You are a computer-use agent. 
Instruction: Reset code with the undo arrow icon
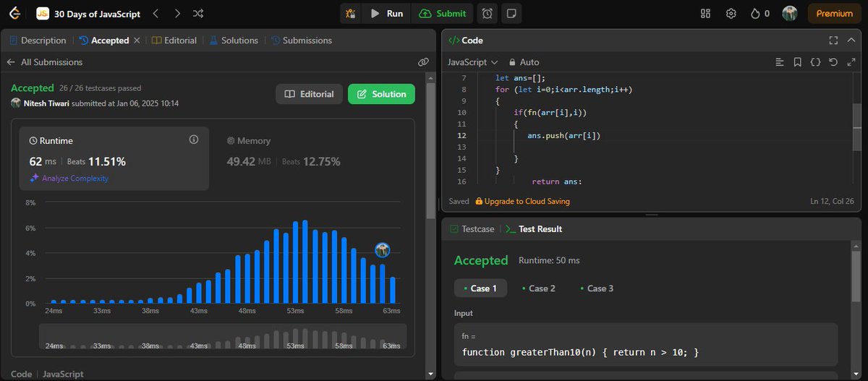833,62
